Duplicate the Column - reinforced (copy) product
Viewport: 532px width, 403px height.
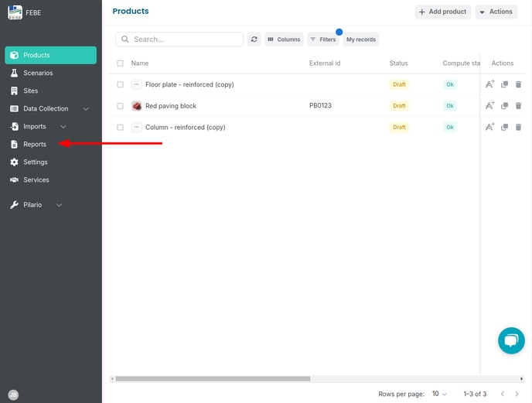click(504, 128)
